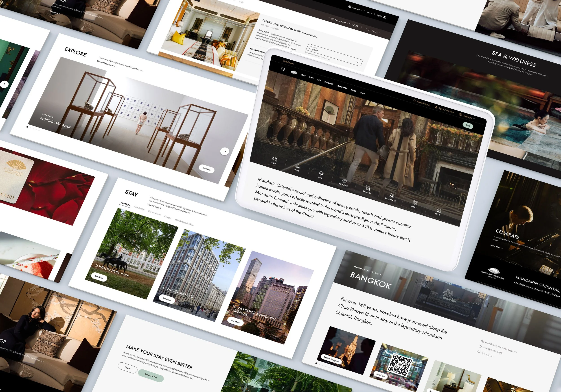Click the Meet people icon on tablet hero
The image size is (561, 392).
point(415,203)
